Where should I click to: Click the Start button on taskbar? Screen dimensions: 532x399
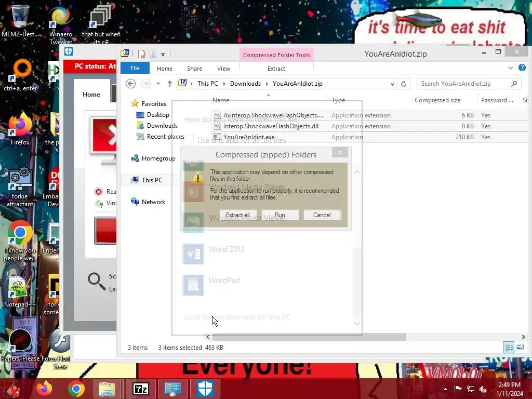[13, 389]
